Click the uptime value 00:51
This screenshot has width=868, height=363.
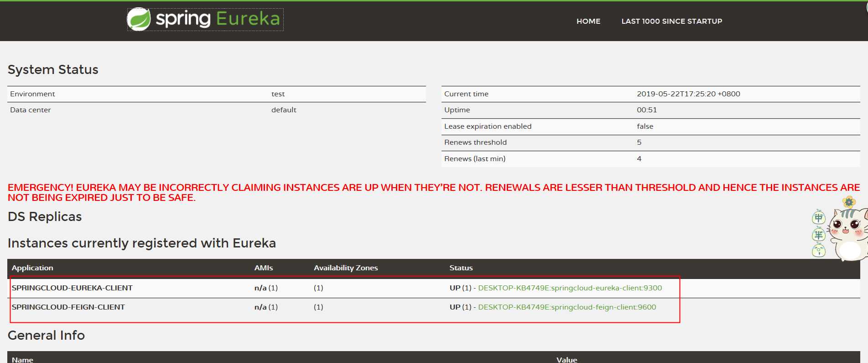(647, 110)
